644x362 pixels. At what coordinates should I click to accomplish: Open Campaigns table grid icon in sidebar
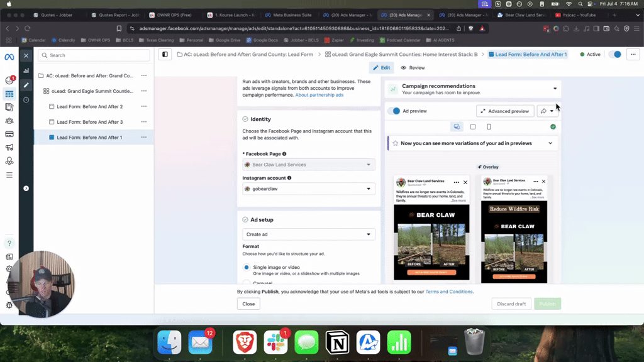[x=9, y=94]
